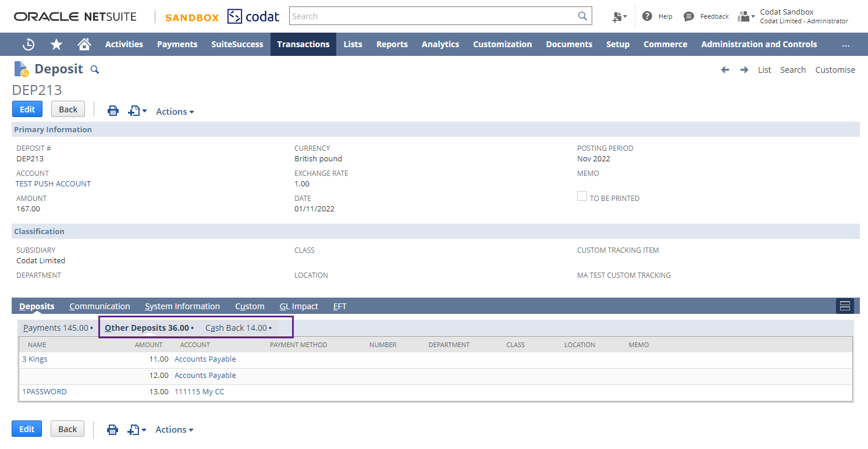Click the print icon

coord(113,111)
